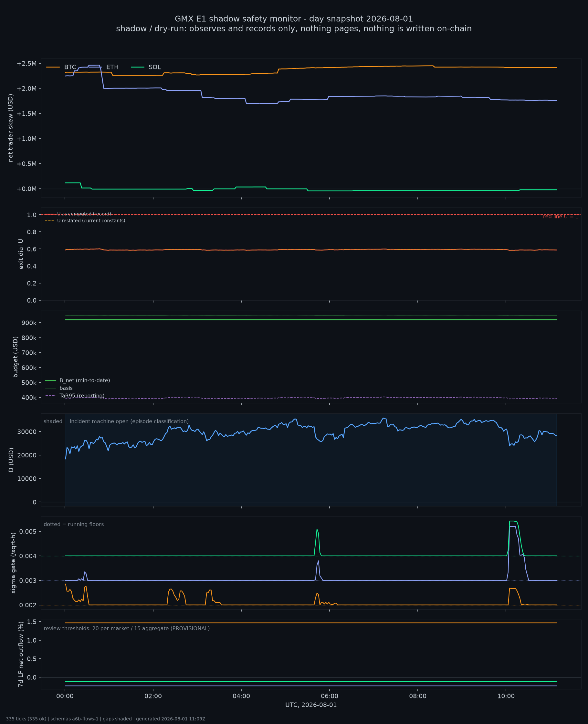
Task: Click the green B_net legend line swatch
Action: [x=50, y=381]
